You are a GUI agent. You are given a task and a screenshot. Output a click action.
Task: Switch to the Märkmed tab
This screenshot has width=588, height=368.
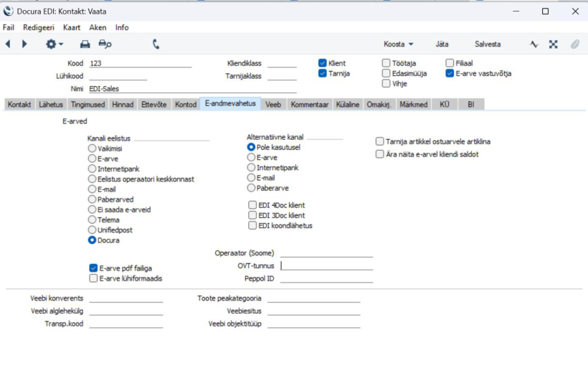(413, 104)
